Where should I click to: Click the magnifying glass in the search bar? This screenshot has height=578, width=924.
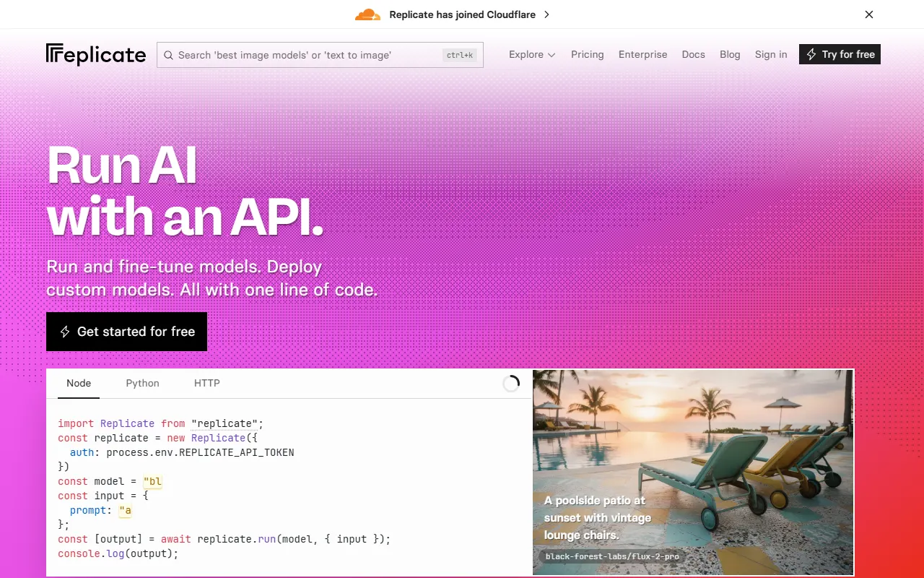[x=168, y=55]
